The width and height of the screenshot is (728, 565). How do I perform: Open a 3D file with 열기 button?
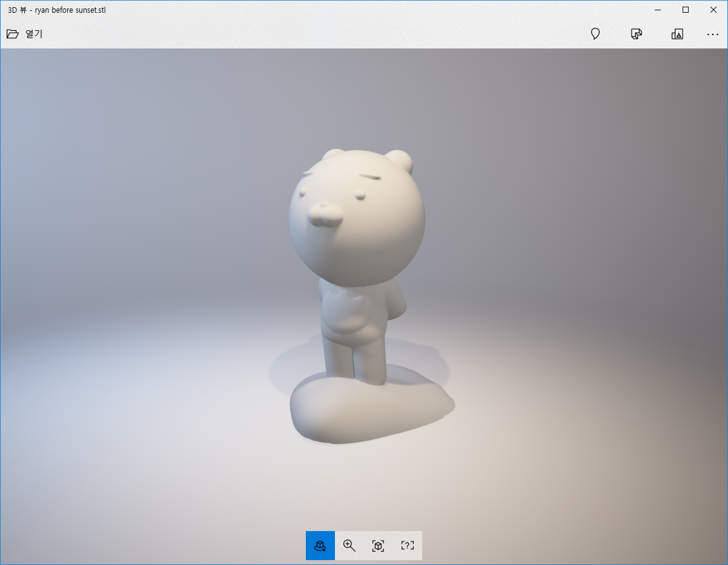(x=24, y=34)
